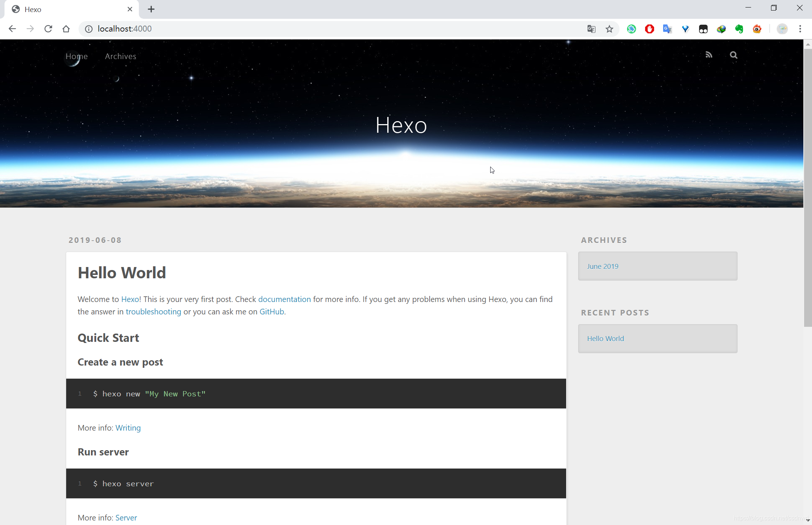Click the browser reload button
812x525 pixels.
pos(48,29)
